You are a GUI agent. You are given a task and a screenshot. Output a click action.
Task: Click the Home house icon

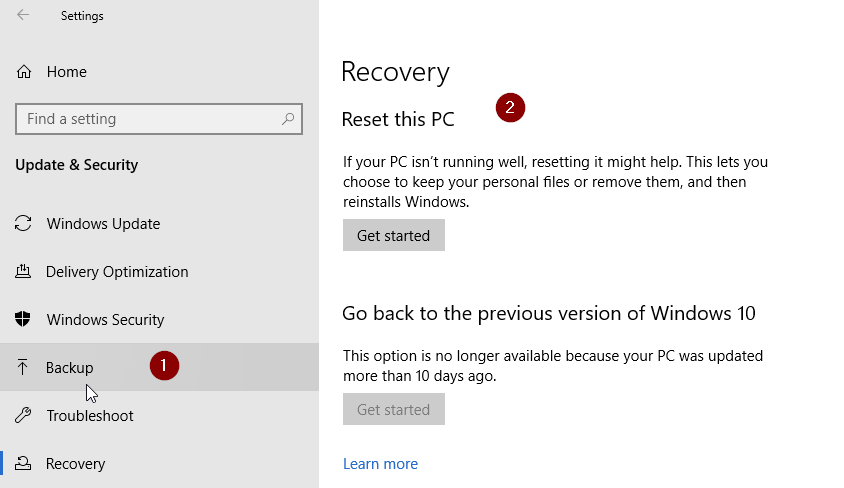pos(24,72)
